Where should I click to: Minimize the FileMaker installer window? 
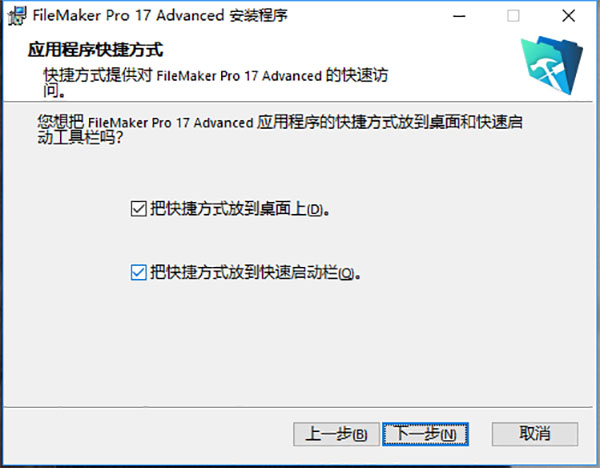(x=459, y=16)
